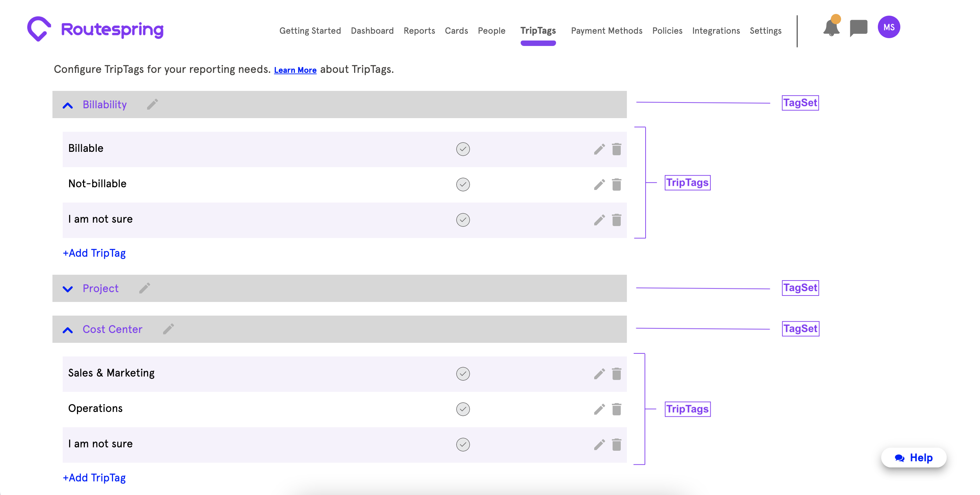Open the MS user avatar menu
This screenshot has height=495, width=980.
889,27
